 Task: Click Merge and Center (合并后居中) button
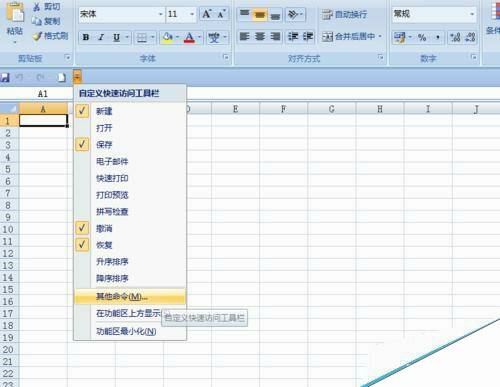tap(348, 36)
